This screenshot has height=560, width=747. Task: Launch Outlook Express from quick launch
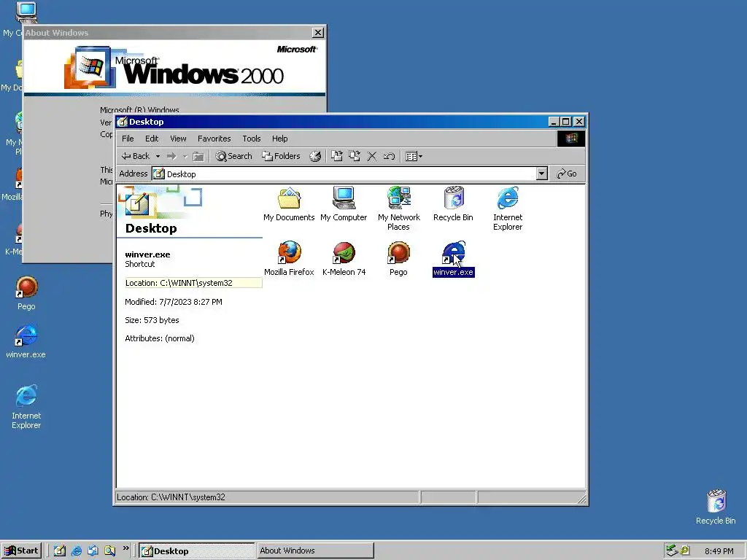point(93,551)
